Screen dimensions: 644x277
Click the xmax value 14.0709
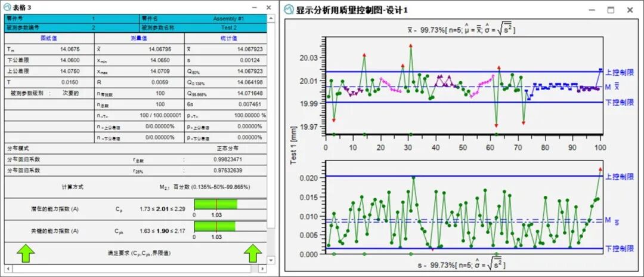pos(161,71)
